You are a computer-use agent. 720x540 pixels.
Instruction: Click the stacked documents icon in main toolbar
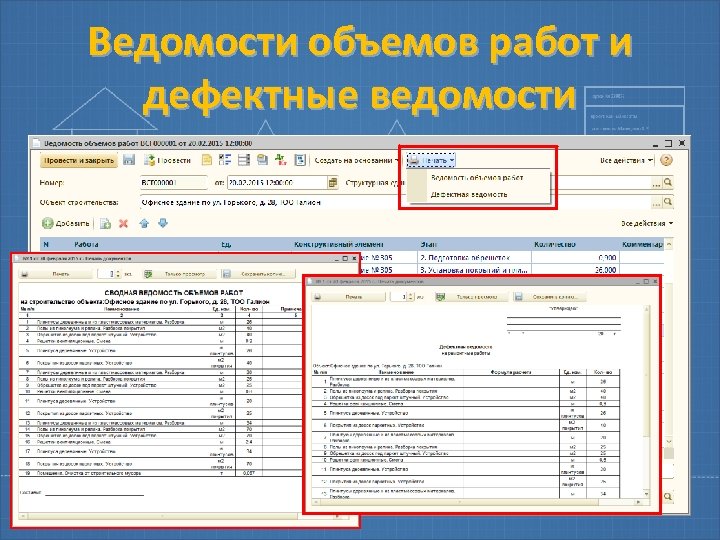point(262,160)
